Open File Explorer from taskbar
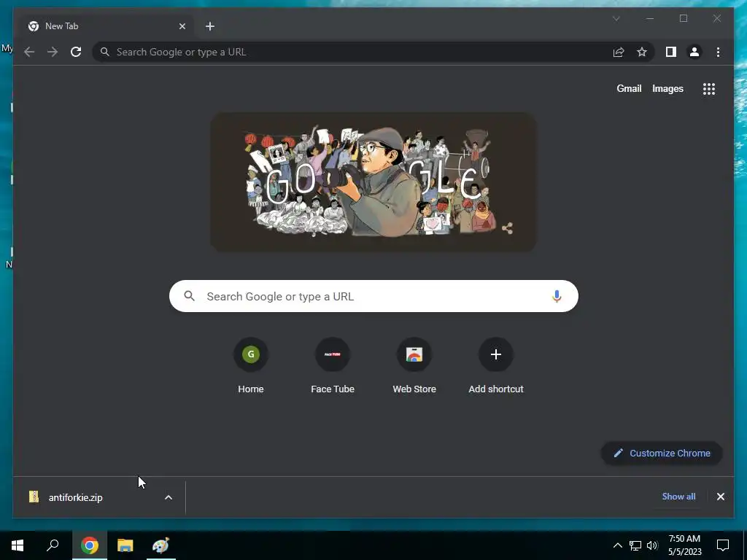This screenshot has width=747, height=560. 125,545
